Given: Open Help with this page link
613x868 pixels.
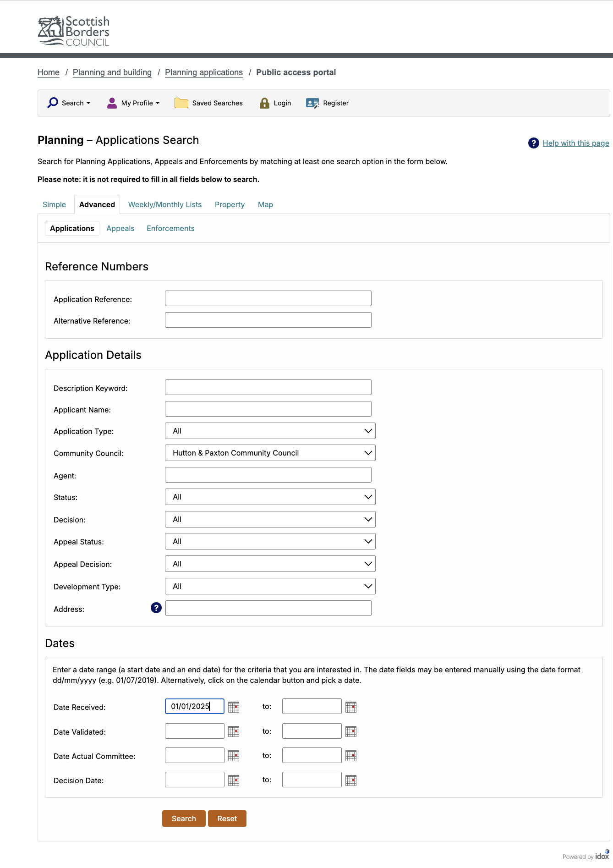Looking at the screenshot, I should tap(575, 143).
